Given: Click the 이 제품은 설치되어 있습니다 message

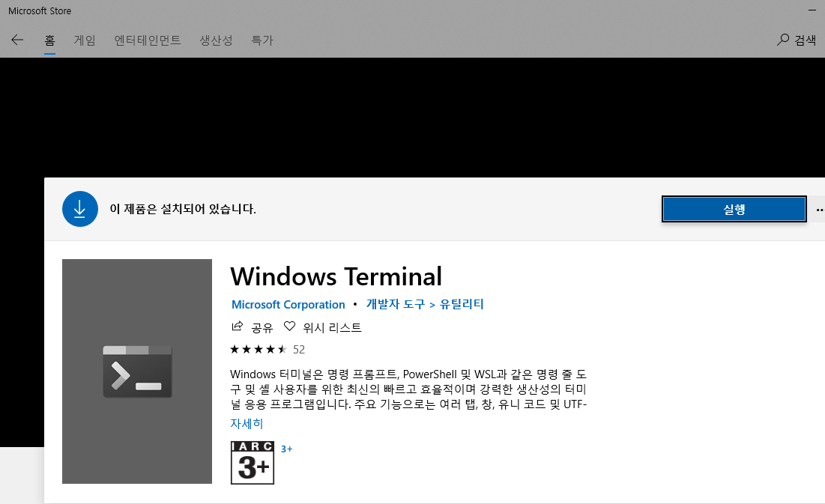Looking at the screenshot, I should click(x=183, y=209).
